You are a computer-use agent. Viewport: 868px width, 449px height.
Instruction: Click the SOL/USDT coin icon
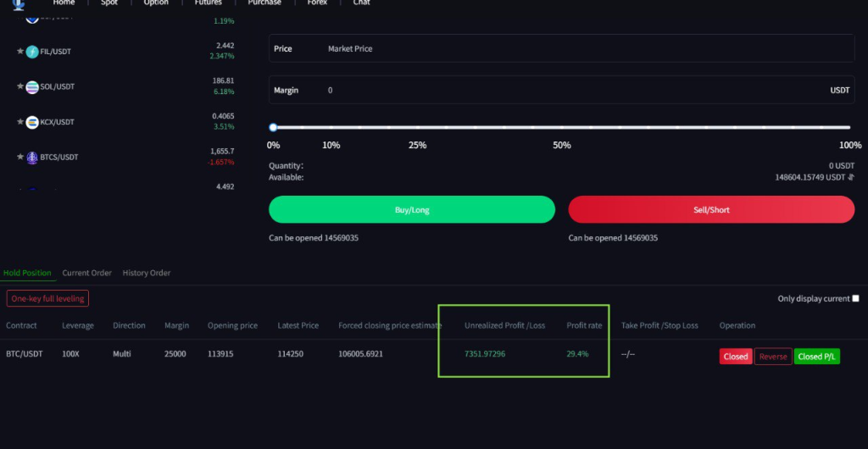click(32, 86)
